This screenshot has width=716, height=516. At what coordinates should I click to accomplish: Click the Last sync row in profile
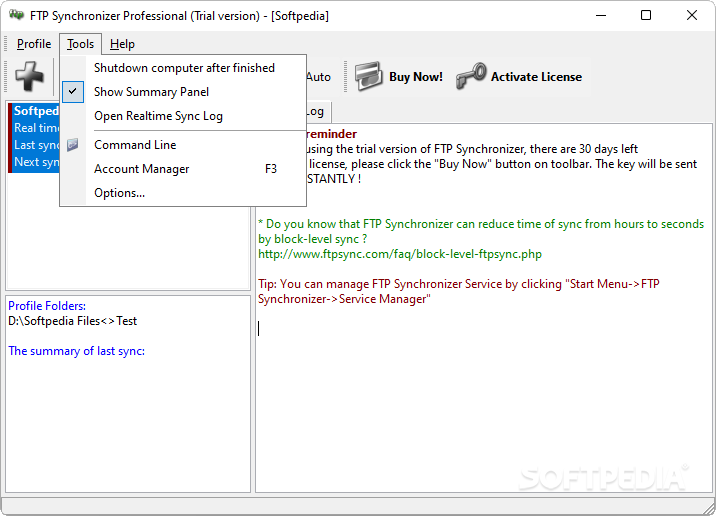point(37,145)
